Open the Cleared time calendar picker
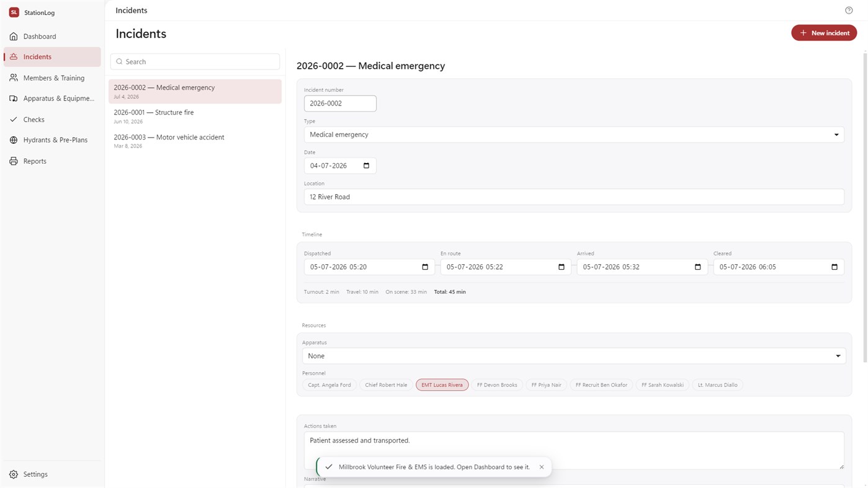The image size is (868, 488). point(834,267)
